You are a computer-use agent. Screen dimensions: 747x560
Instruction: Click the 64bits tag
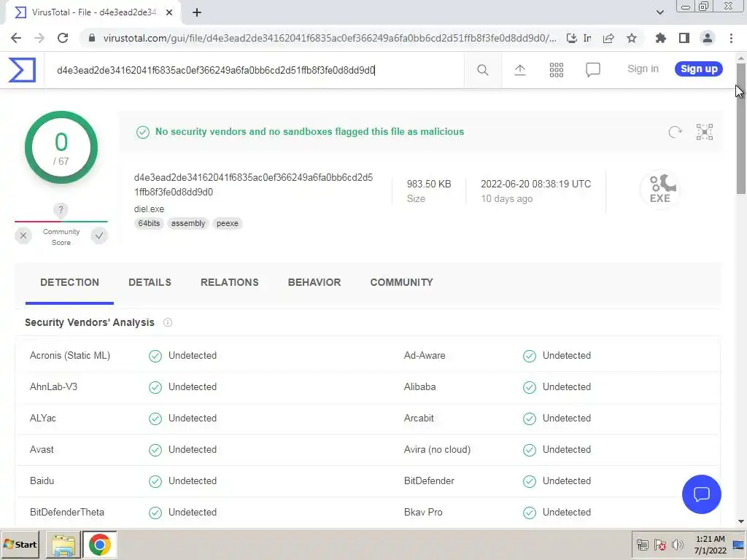click(x=149, y=223)
